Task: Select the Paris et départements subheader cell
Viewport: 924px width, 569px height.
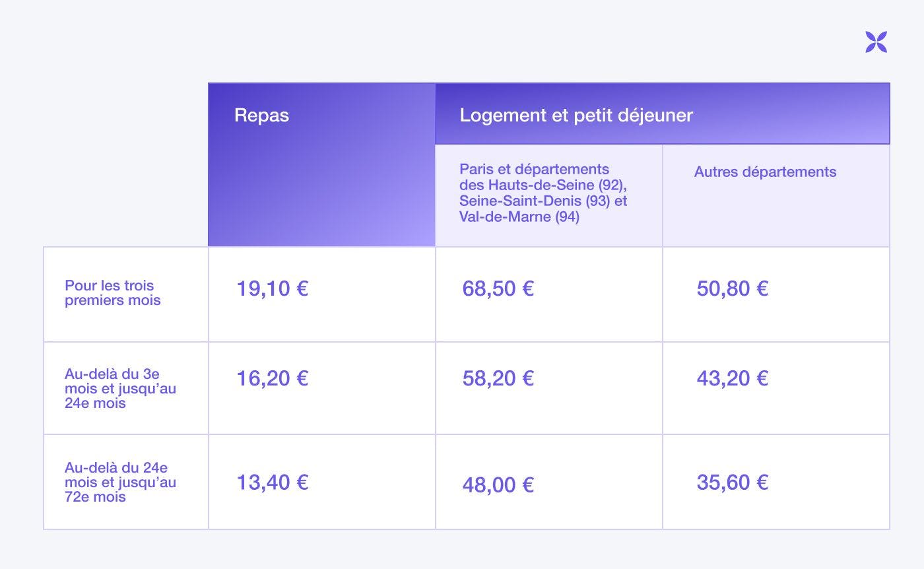Action: coord(549,195)
